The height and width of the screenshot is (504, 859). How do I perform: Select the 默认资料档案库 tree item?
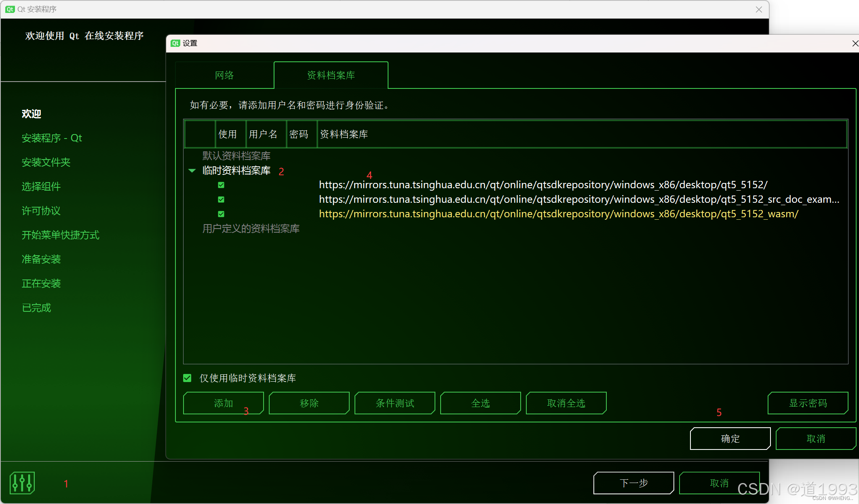click(236, 156)
